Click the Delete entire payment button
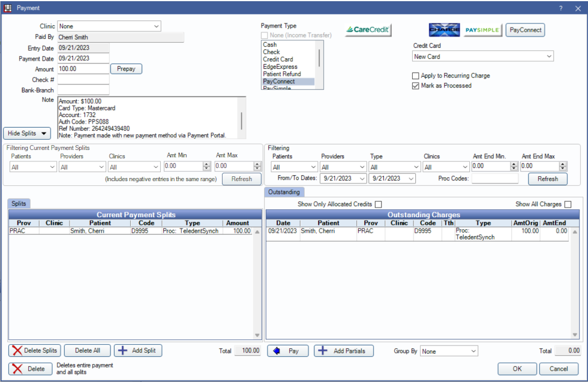 point(30,369)
